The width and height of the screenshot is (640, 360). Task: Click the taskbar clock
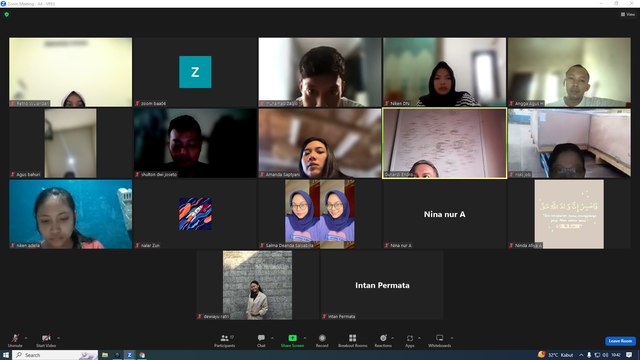[616, 355]
